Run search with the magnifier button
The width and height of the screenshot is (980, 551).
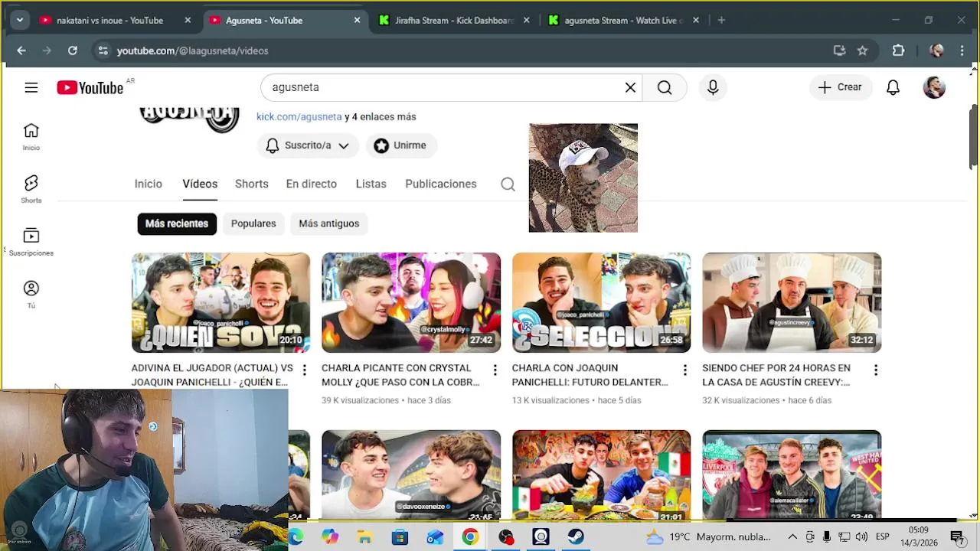tap(665, 87)
